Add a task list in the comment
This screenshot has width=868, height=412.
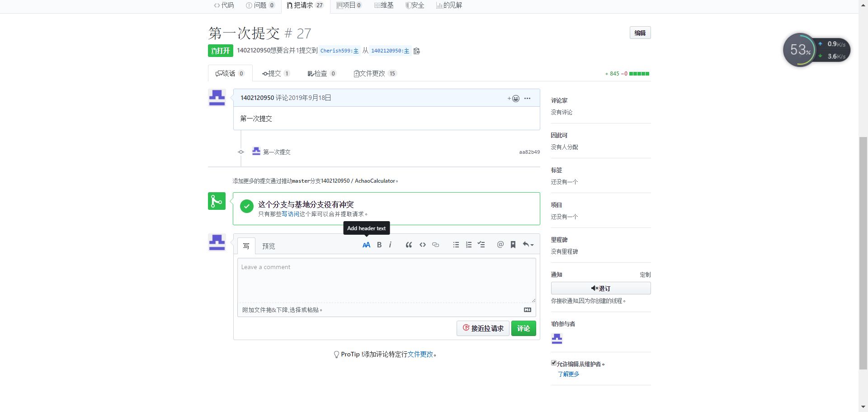point(481,245)
